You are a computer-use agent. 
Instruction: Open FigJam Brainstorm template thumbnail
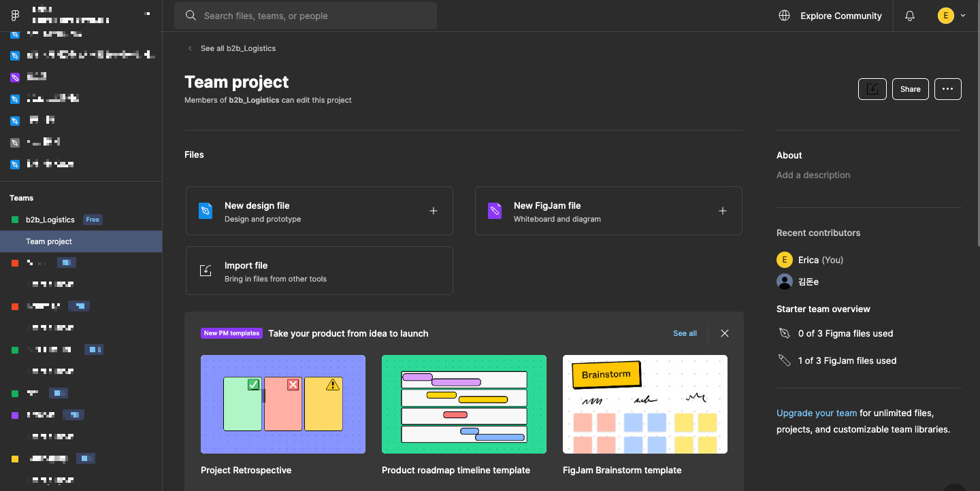(645, 404)
